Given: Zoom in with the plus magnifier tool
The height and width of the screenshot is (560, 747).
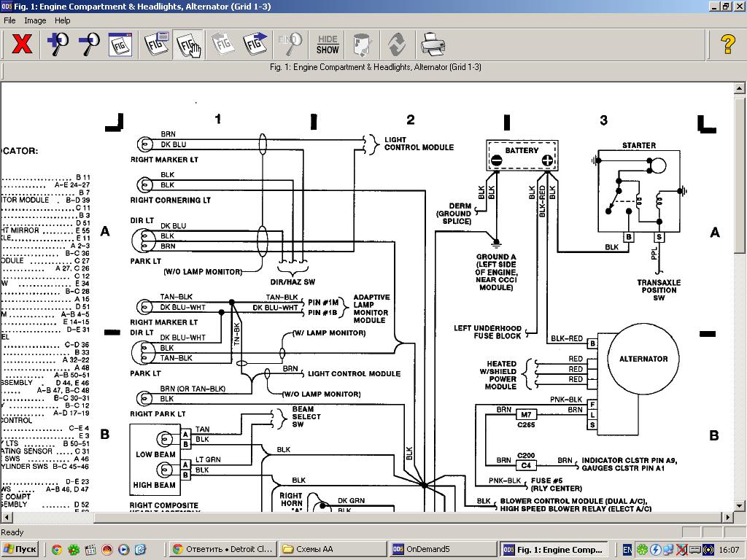Looking at the screenshot, I should pyautogui.click(x=58, y=44).
